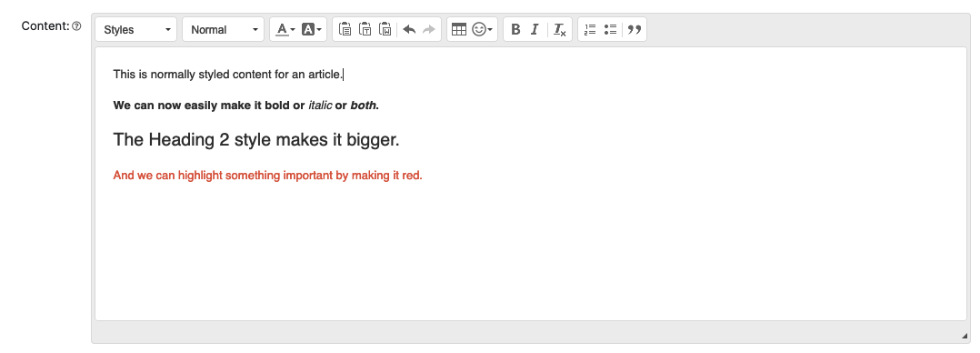Insert a numbered list
This screenshot has width=980, height=353.
coord(590,29)
